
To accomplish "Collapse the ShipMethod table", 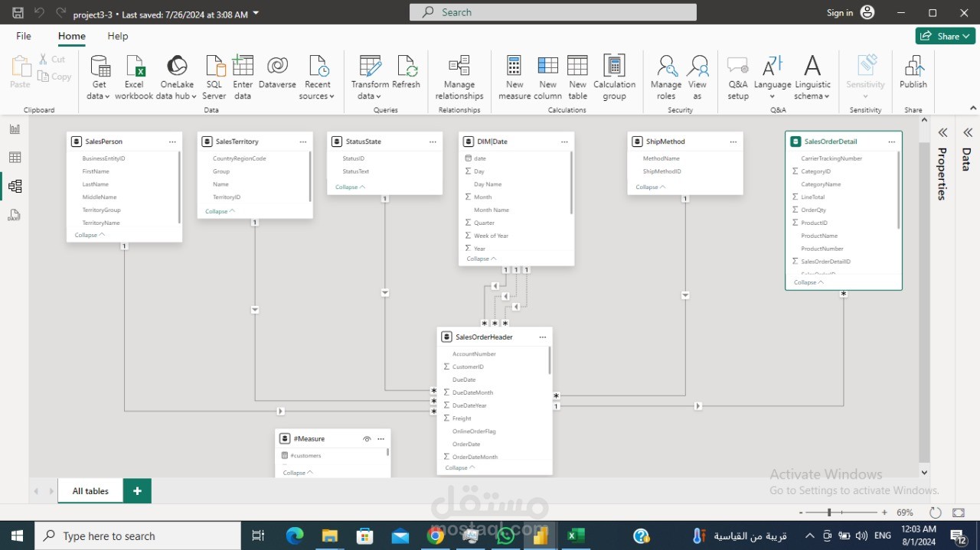I will pos(650,187).
